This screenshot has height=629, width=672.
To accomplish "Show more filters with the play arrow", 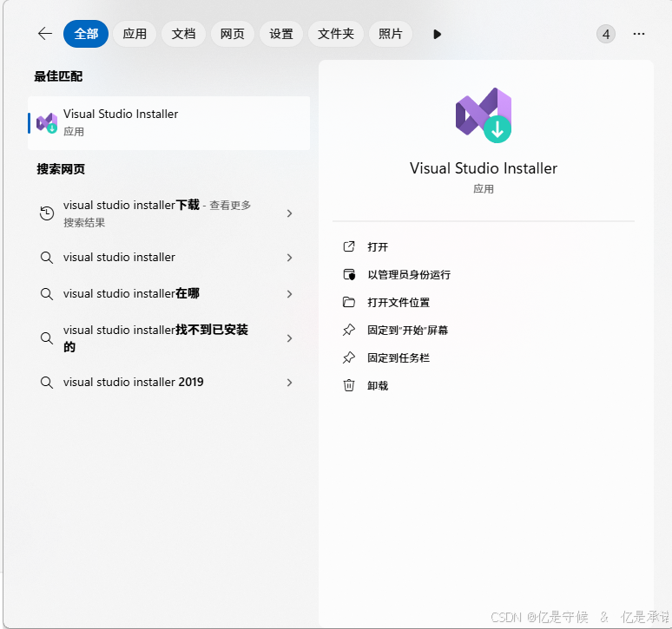I will click(437, 34).
